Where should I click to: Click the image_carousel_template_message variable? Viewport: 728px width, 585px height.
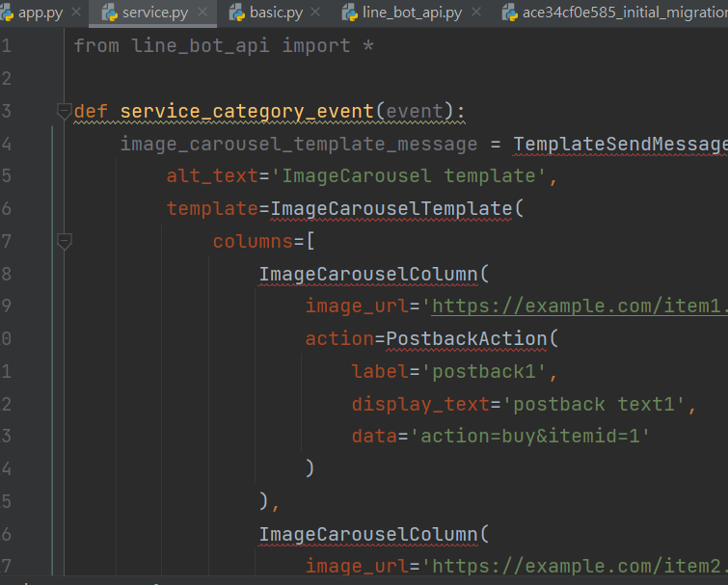click(299, 145)
